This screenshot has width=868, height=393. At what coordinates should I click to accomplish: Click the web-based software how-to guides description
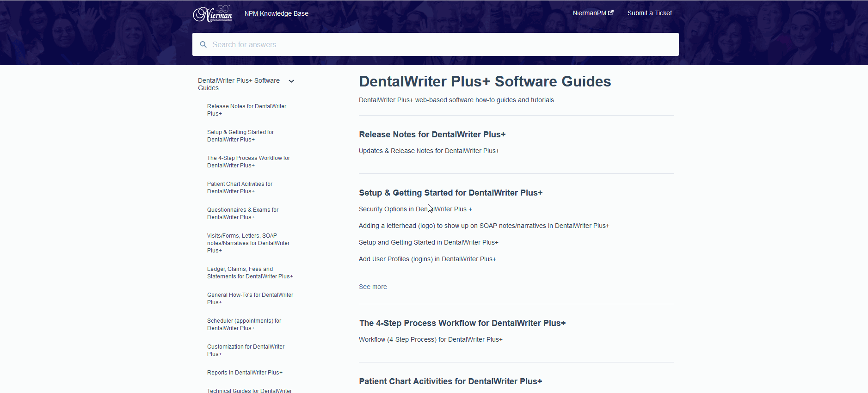point(457,100)
